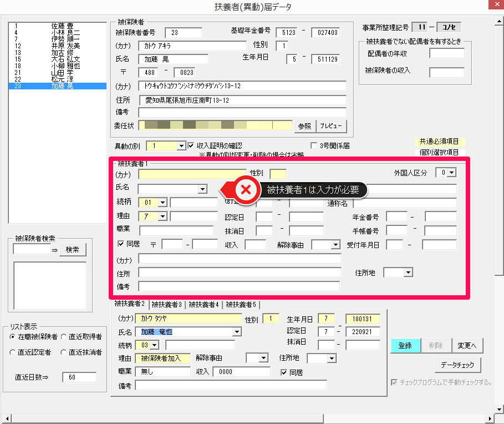Select the 直近抹消者 radio button
This screenshot has height=424, width=504.
click(x=64, y=352)
